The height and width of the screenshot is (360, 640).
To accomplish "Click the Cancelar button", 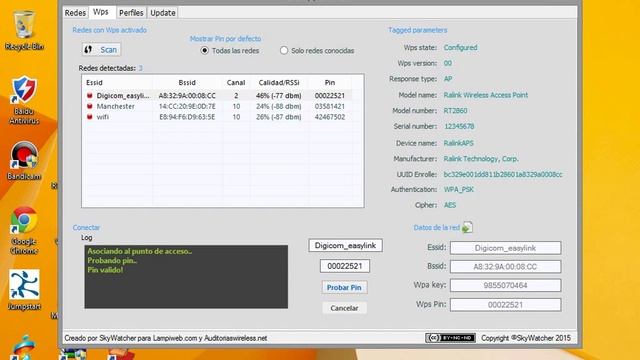I will pyautogui.click(x=344, y=308).
